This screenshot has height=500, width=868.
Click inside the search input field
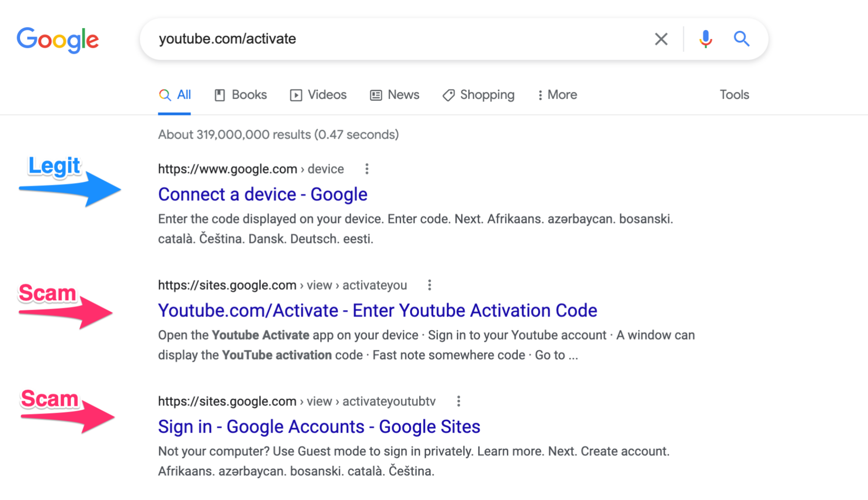[391, 39]
